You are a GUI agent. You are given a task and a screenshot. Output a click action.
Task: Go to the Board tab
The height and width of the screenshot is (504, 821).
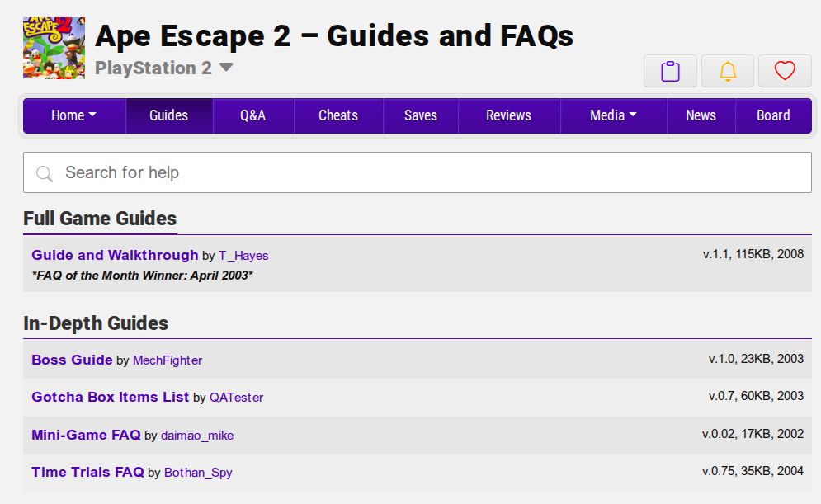773,115
